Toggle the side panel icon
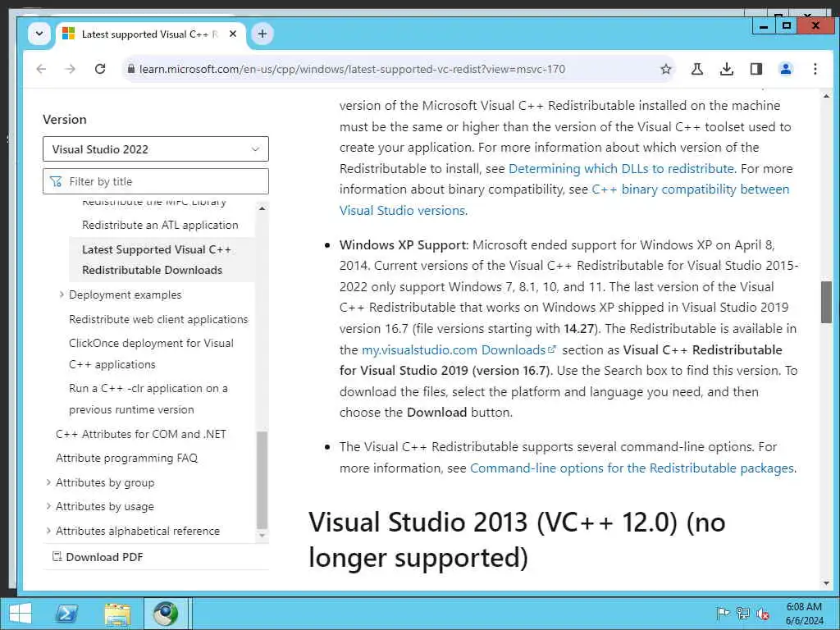 point(756,69)
